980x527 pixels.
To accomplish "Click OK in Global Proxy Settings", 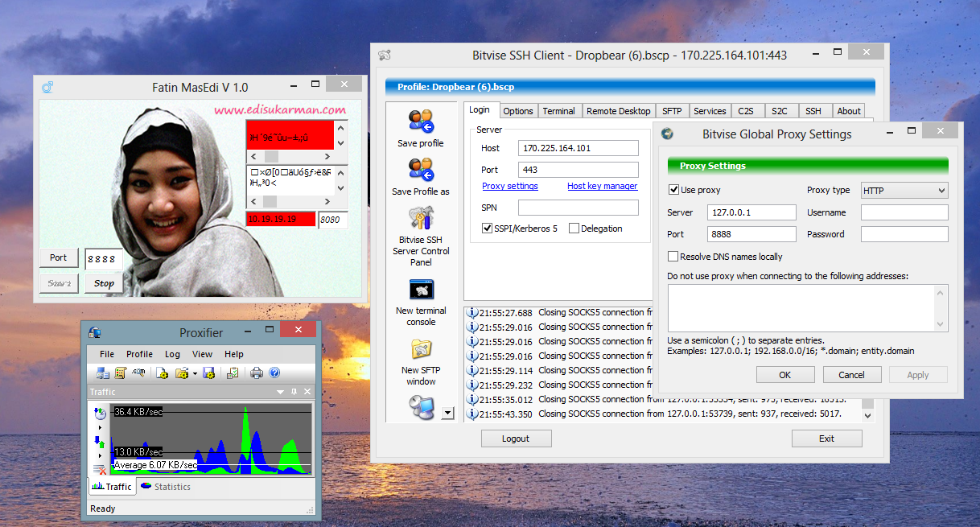I will pyautogui.click(x=785, y=375).
